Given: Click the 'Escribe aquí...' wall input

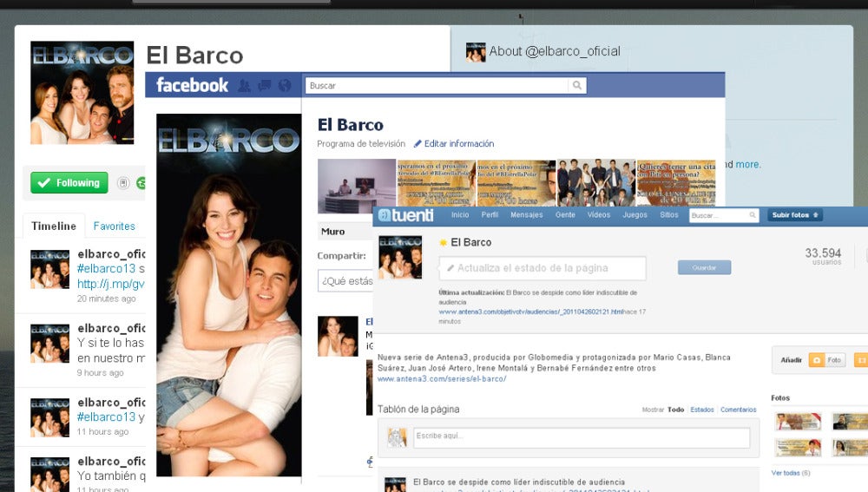Looking at the screenshot, I should [582, 437].
